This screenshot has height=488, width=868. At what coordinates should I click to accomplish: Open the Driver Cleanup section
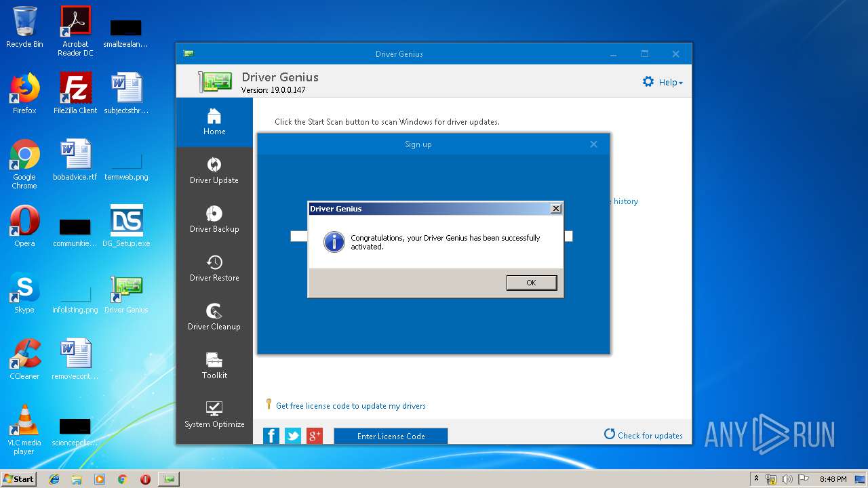point(214,317)
